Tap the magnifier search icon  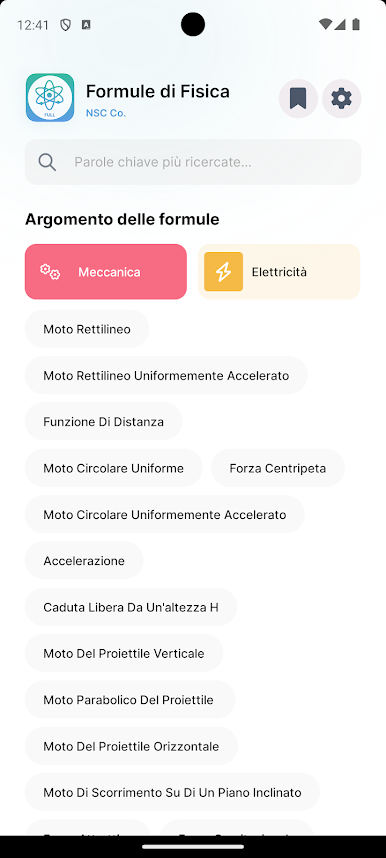tap(47, 162)
